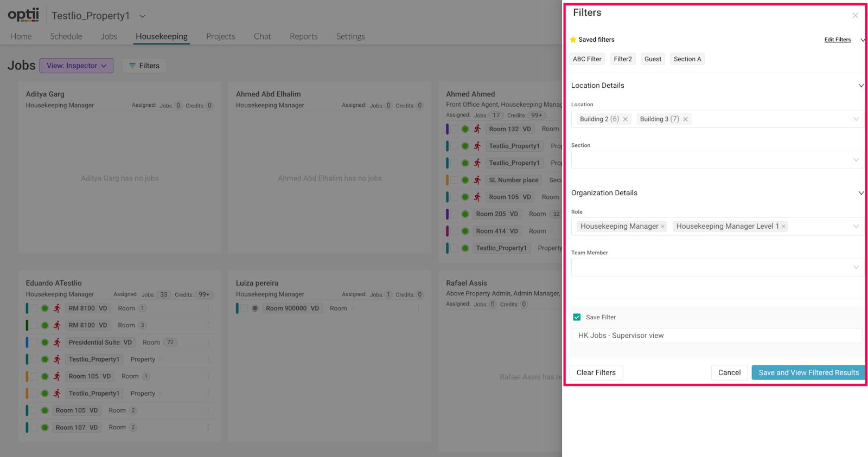Close the Filters panel
The height and width of the screenshot is (457, 868).
(x=855, y=16)
